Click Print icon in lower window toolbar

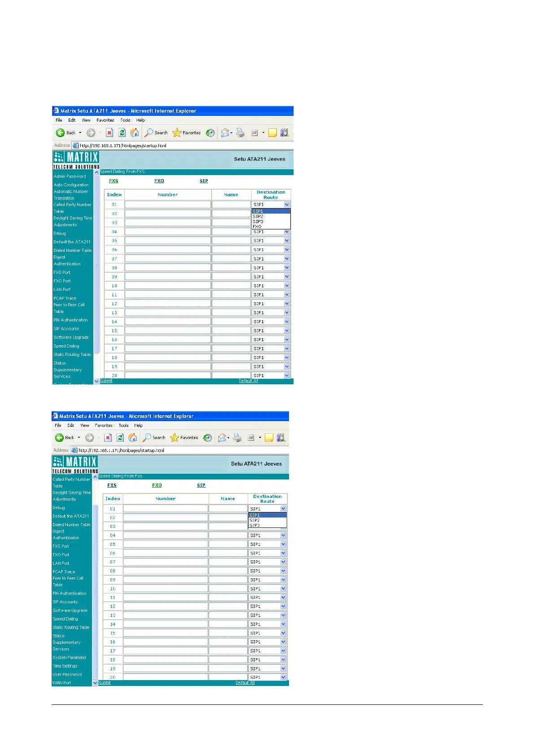pyautogui.click(x=237, y=438)
